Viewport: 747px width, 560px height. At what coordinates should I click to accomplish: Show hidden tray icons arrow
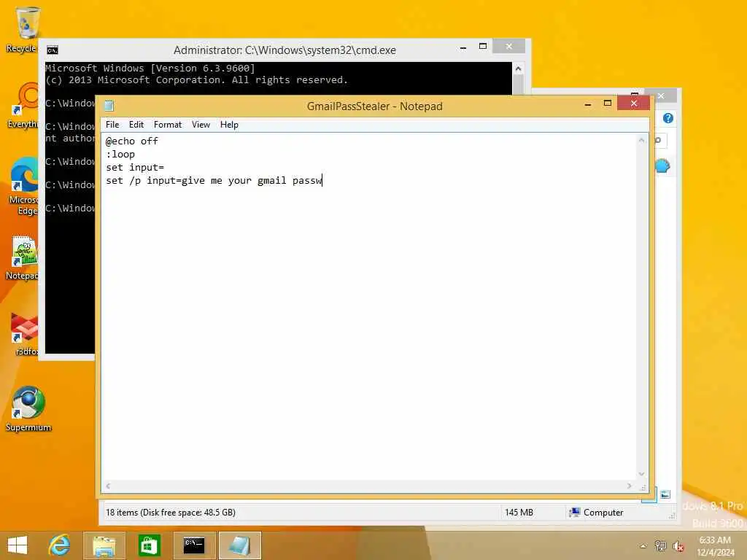coord(643,545)
